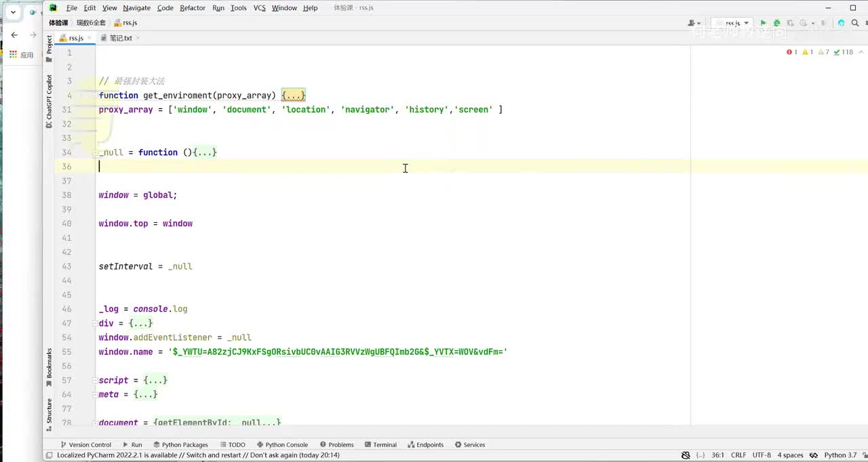This screenshot has height=462, width=868.
Task: Click the typo count 118 indicator
Action: pyautogui.click(x=843, y=52)
